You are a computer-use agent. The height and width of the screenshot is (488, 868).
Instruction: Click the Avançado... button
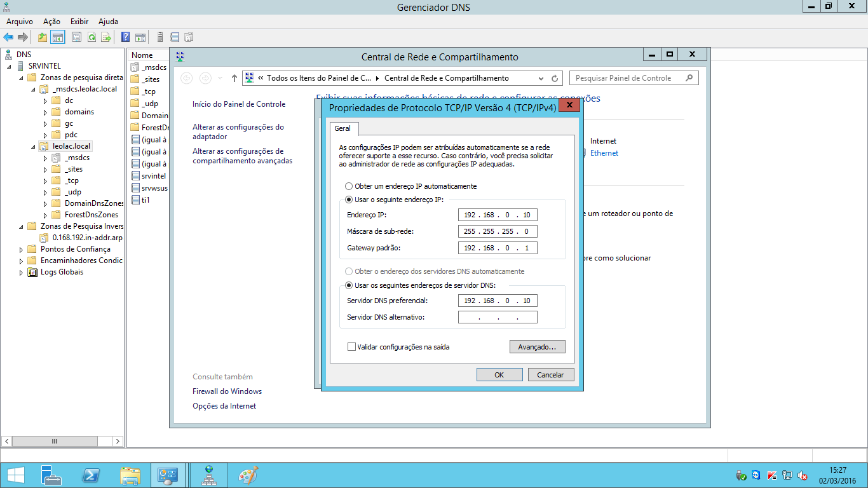pos(538,347)
